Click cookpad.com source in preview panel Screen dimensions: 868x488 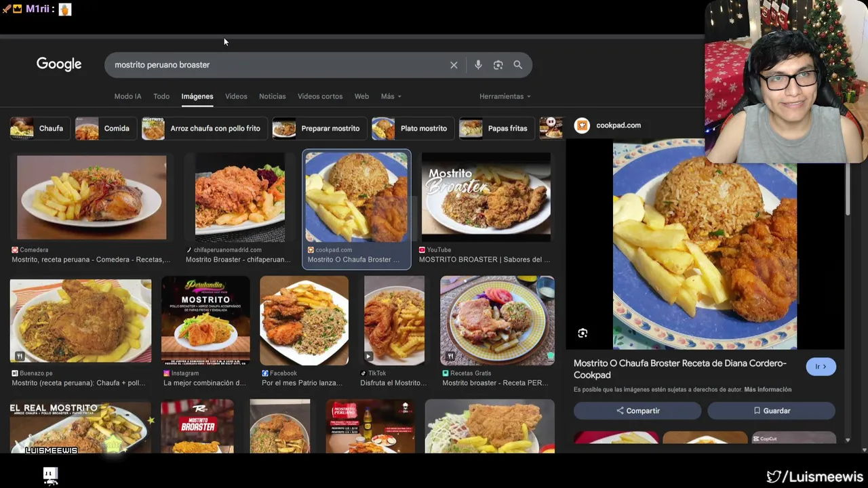pyautogui.click(x=618, y=125)
